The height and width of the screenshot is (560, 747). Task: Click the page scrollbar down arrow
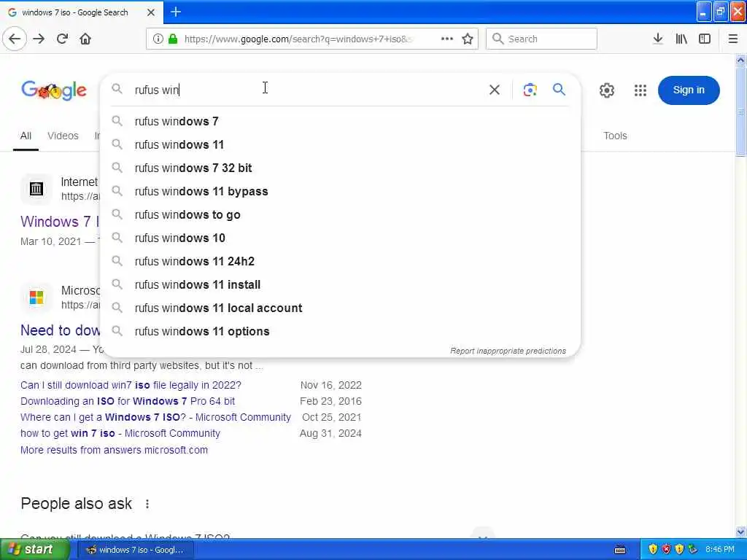(x=740, y=532)
